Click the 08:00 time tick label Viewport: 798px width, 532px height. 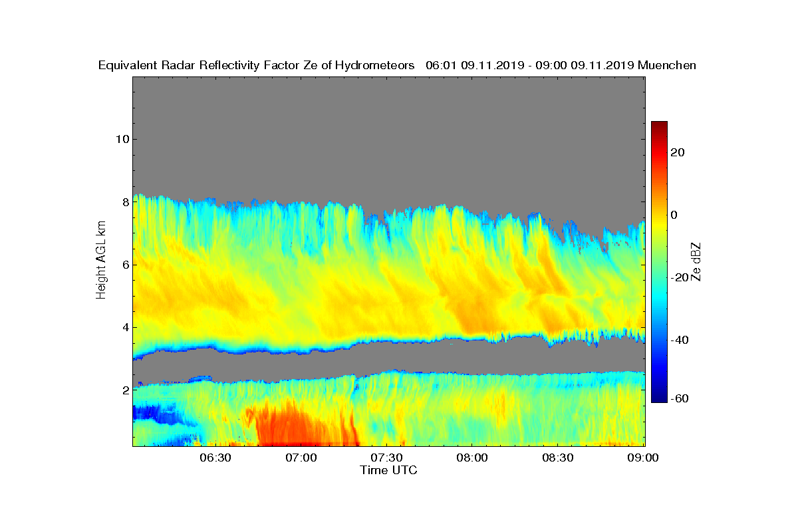coord(472,458)
